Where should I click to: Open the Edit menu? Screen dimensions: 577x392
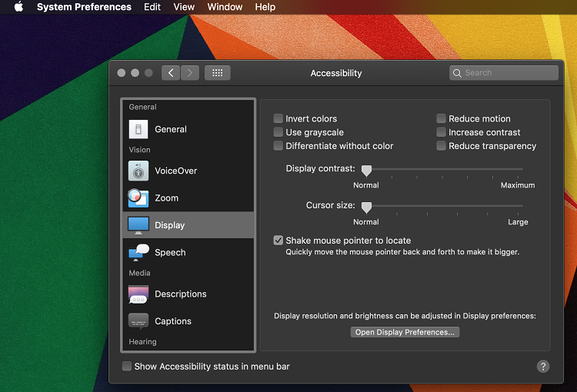tap(152, 7)
